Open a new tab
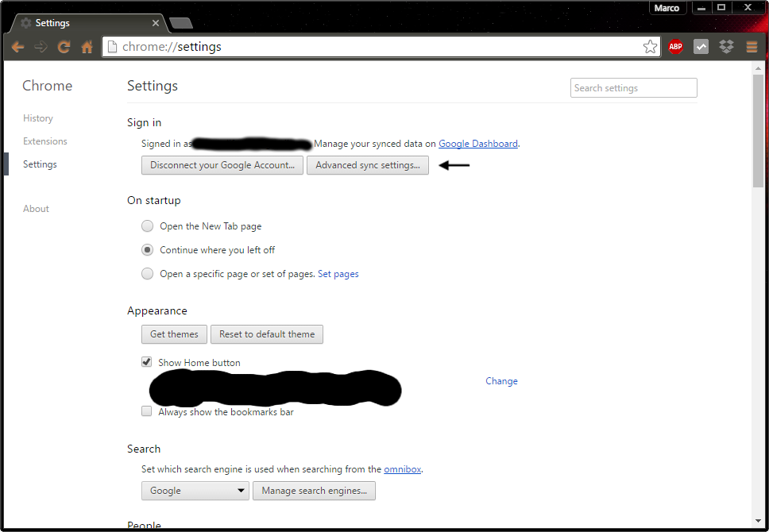The height and width of the screenshot is (532, 769). (x=181, y=23)
